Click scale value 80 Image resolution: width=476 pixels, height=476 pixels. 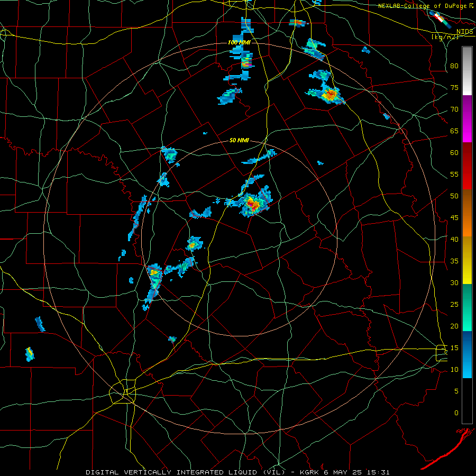(x=454, y=66)
